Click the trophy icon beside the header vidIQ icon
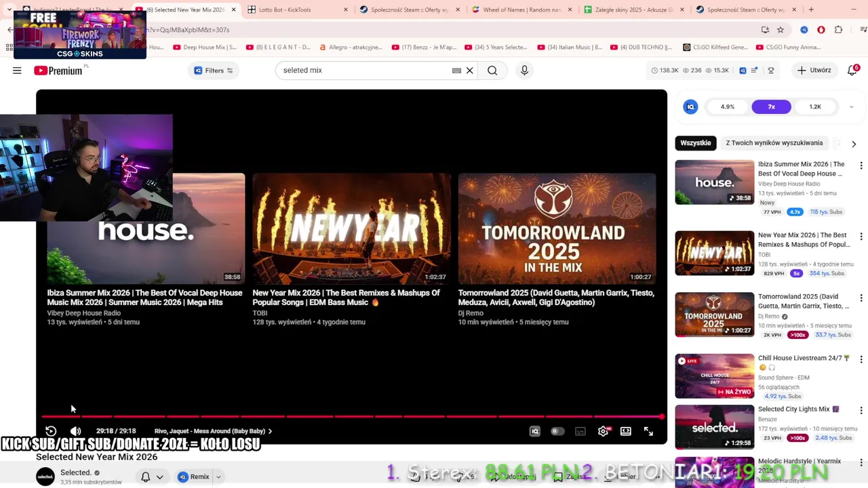This screenshot has height=488, width=868. pos(771,70)
